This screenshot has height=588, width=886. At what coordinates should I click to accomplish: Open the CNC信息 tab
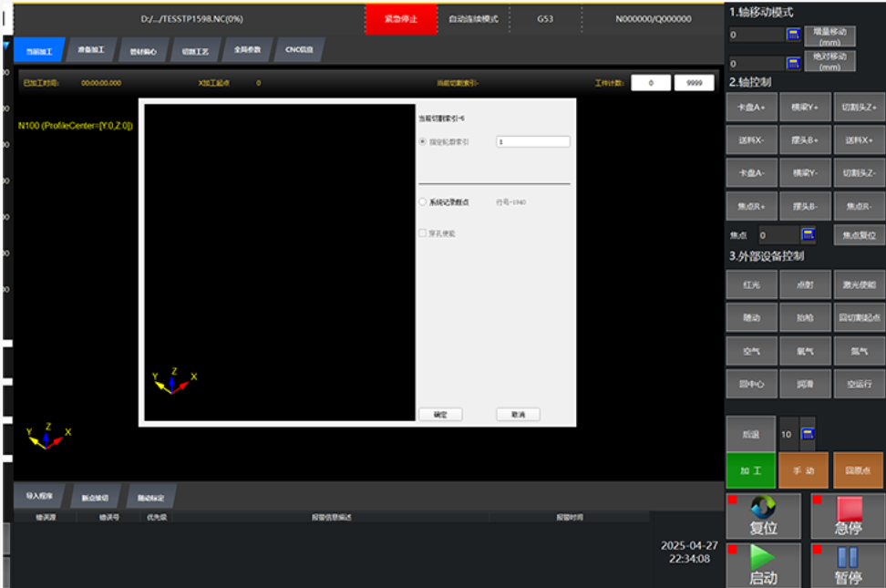coord(299,50)
